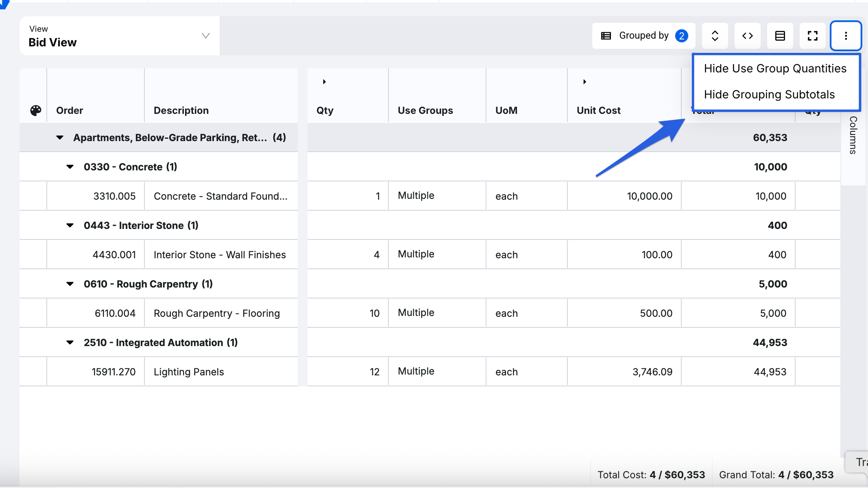Click the expand/collapse vertical arrows icon
This screenshot has width=868, height=488.
click(x=715, y=36)
